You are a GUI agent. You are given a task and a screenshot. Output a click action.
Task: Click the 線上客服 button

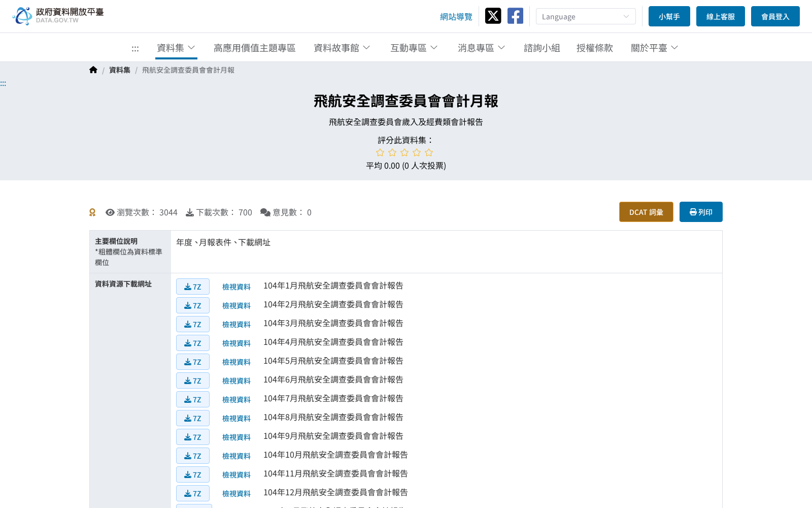click(x=721, y=16)
